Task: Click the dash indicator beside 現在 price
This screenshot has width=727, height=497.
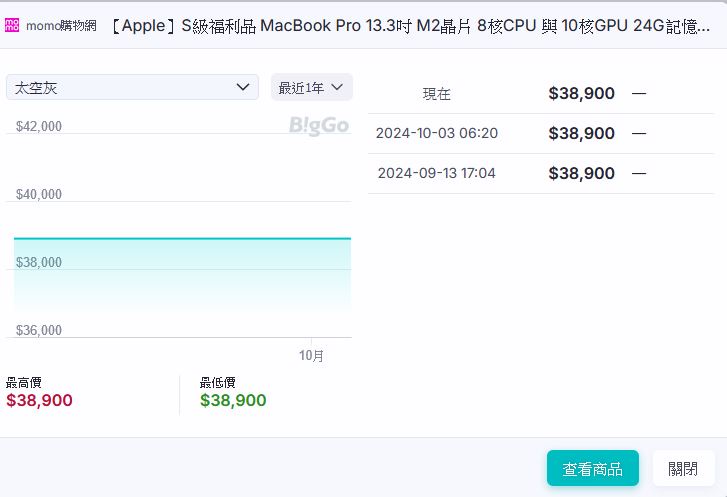Action: [639, 93]
